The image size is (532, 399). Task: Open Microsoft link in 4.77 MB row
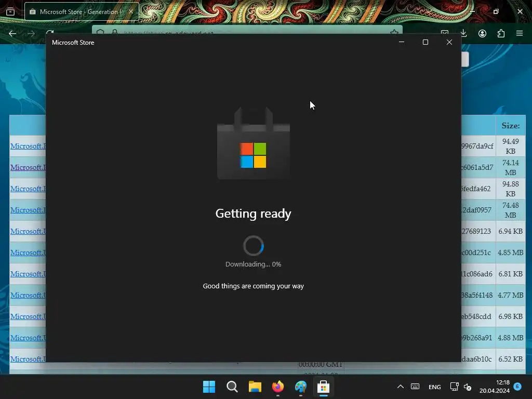coord(28,295)
